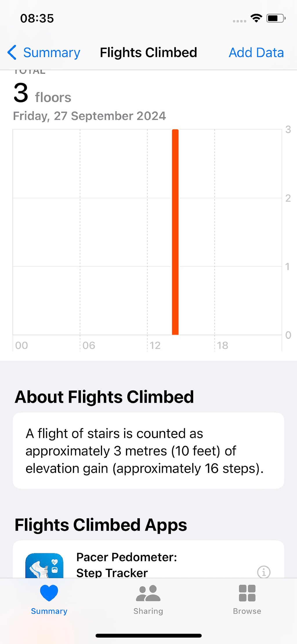297x644 pixels.
Task: Tap the Flights Climbed page title
Action: (148, 53)
